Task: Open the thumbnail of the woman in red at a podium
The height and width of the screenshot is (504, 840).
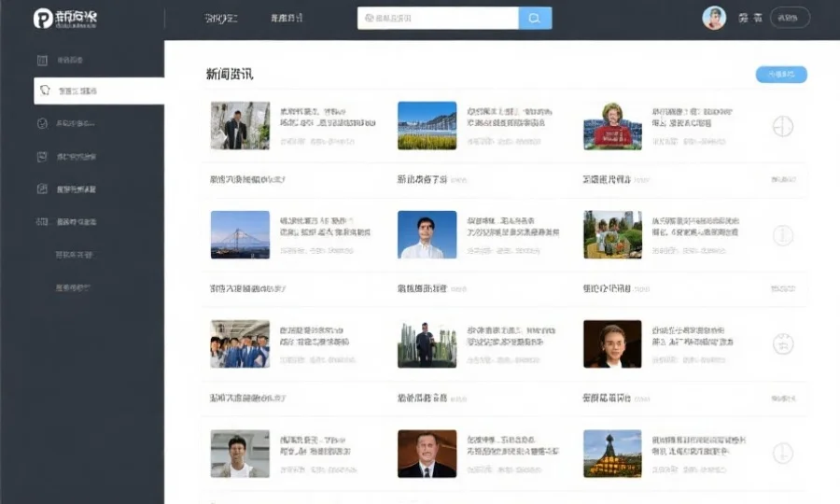Action: click(x=612, y=126)
